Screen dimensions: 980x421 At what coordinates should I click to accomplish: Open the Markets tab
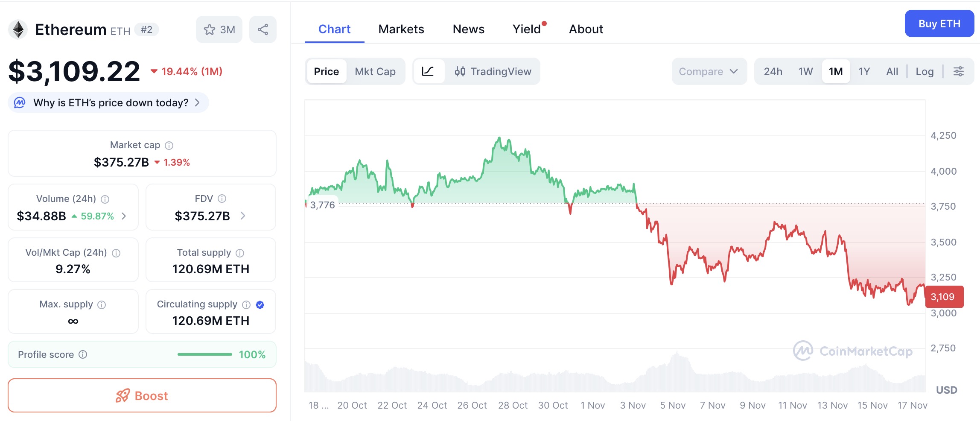click(401, 29)
